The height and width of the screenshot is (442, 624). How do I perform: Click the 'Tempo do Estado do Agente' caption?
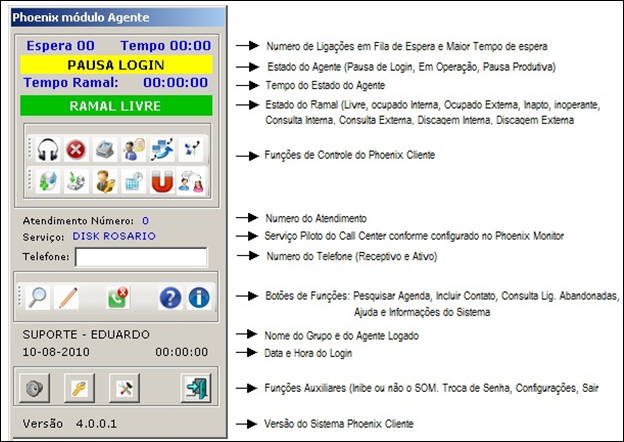[x=325, y=86]
